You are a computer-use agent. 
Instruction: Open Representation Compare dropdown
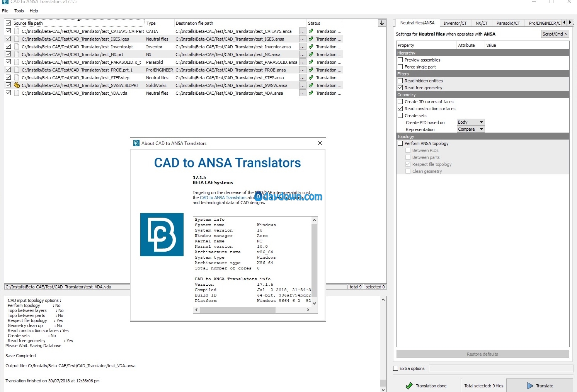click(470, 129)
